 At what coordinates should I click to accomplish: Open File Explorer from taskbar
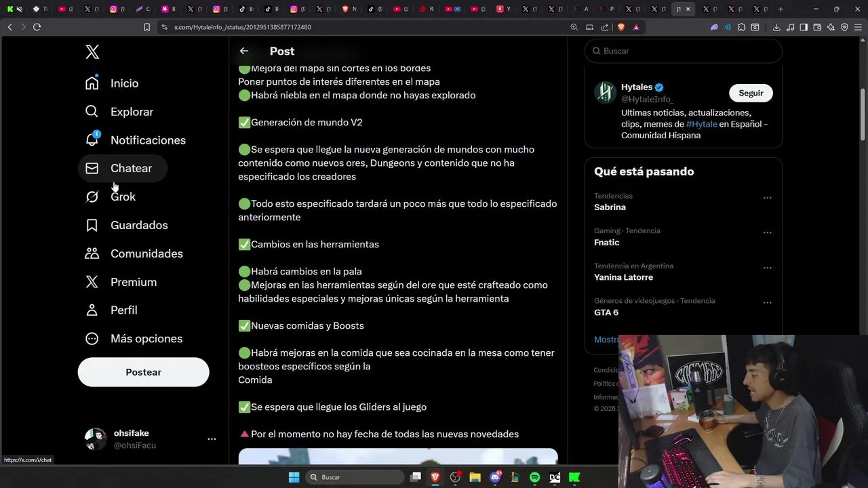(475, 477)
